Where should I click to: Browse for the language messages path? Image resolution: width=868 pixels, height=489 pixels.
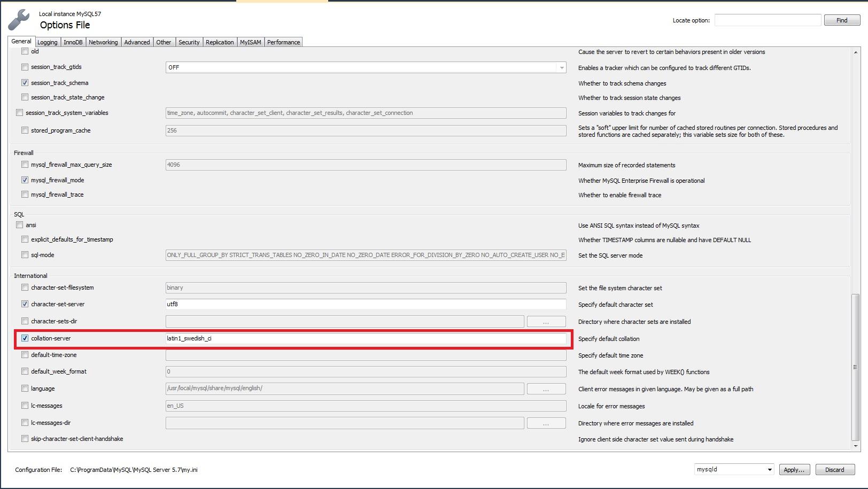pyautogui.click(x=546, y=389)
